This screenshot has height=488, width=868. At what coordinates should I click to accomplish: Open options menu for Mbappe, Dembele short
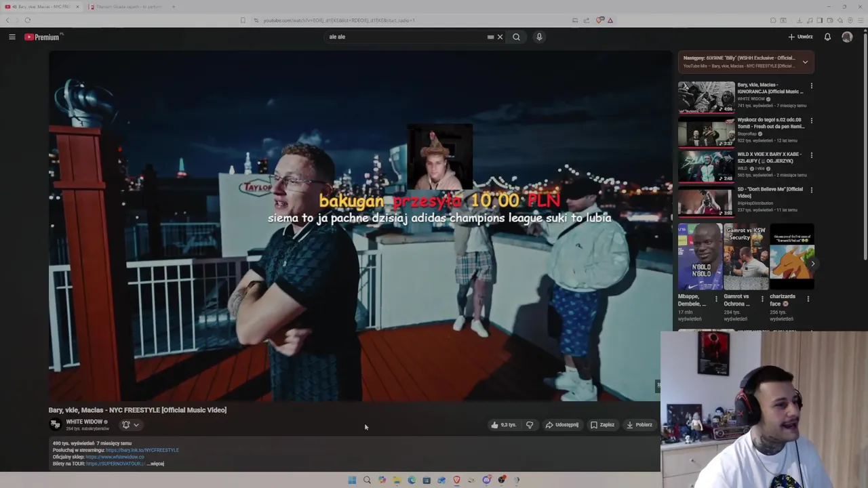pos(716,298)
